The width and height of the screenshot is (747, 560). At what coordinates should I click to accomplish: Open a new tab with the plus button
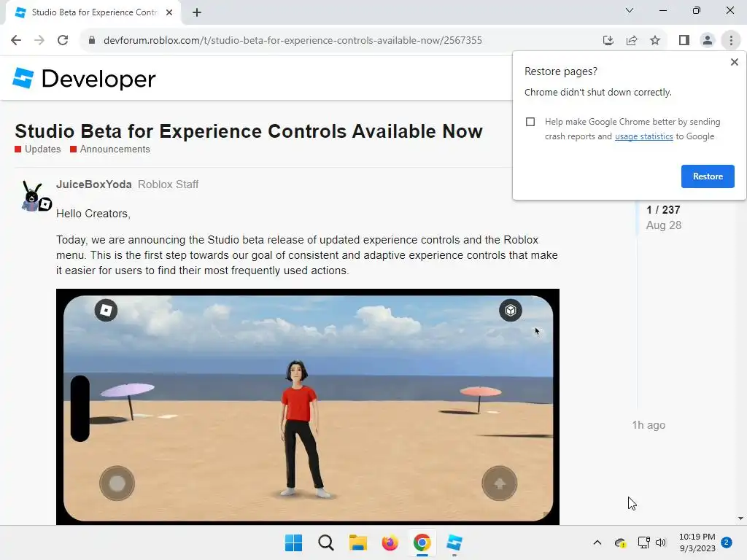pos(197,13)
